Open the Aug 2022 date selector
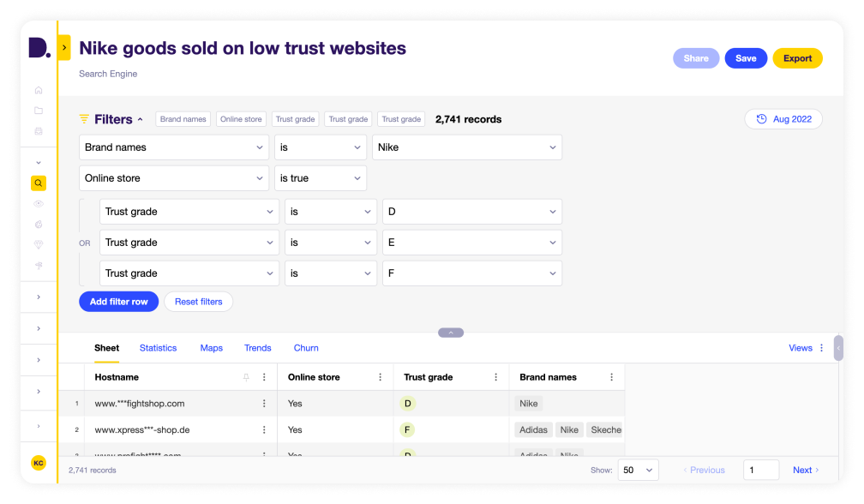Screen dimensions: 864x504 783,119
